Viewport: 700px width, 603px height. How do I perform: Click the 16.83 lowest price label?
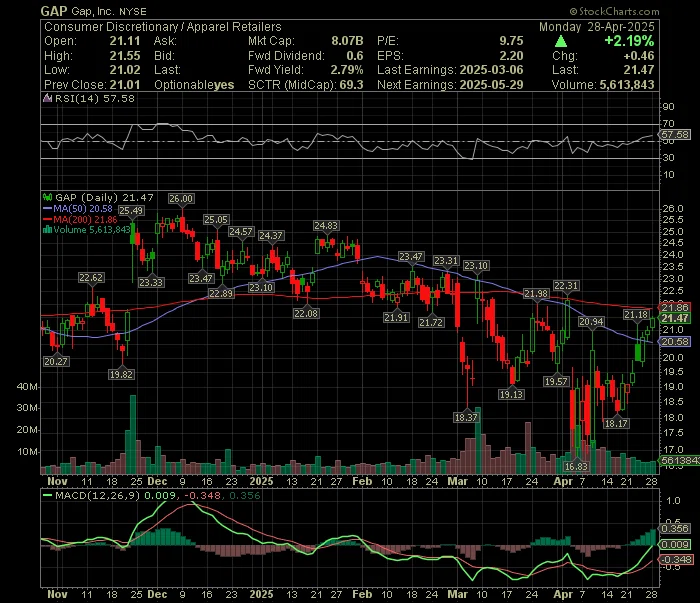click(576, 466)
